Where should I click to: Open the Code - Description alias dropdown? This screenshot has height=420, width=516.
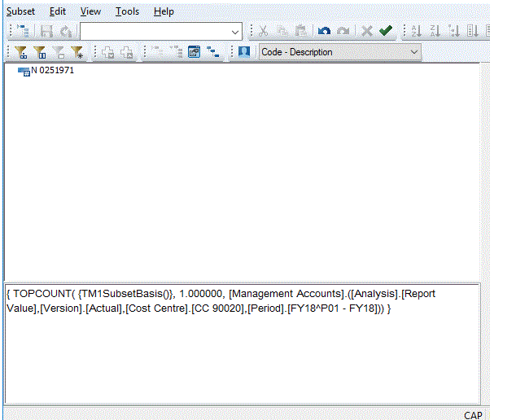tap(414, 52)
